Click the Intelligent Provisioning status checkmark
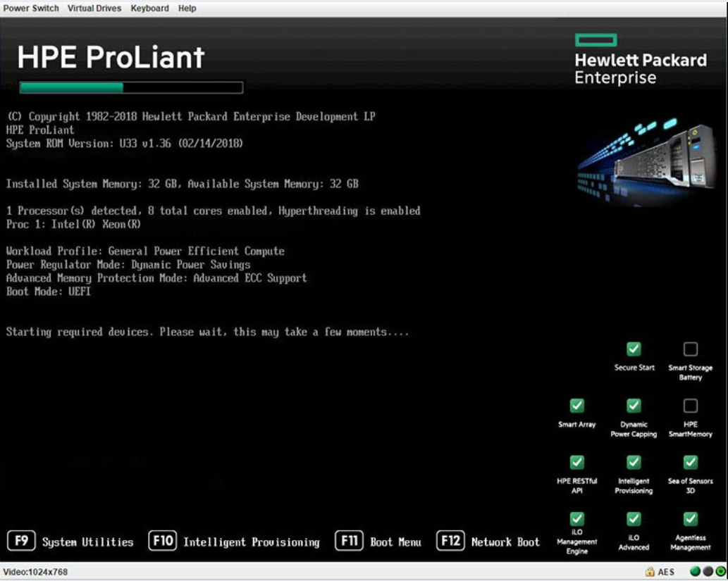The height and width of the screenshot is (581, 728). click(x=634, y=462)
